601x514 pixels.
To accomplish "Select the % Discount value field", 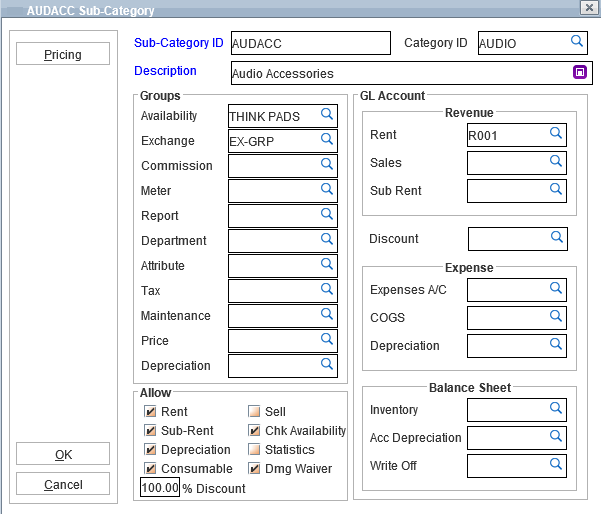I will [160, 488].
